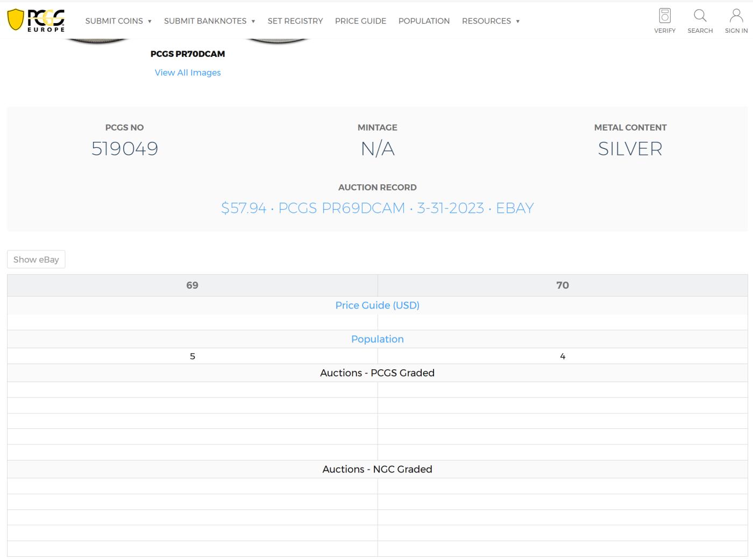Expand the Submit Coins dropdown
This screenshot has height=560, width=753.
click(118, 21)
